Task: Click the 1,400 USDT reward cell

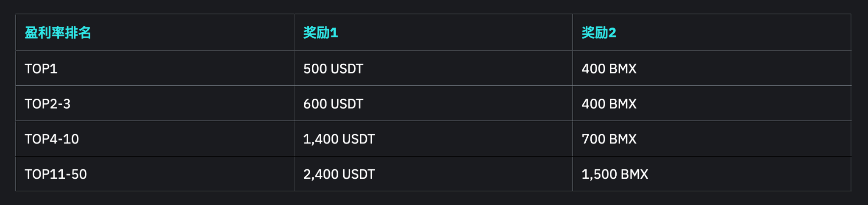Action: coord(339,139)
